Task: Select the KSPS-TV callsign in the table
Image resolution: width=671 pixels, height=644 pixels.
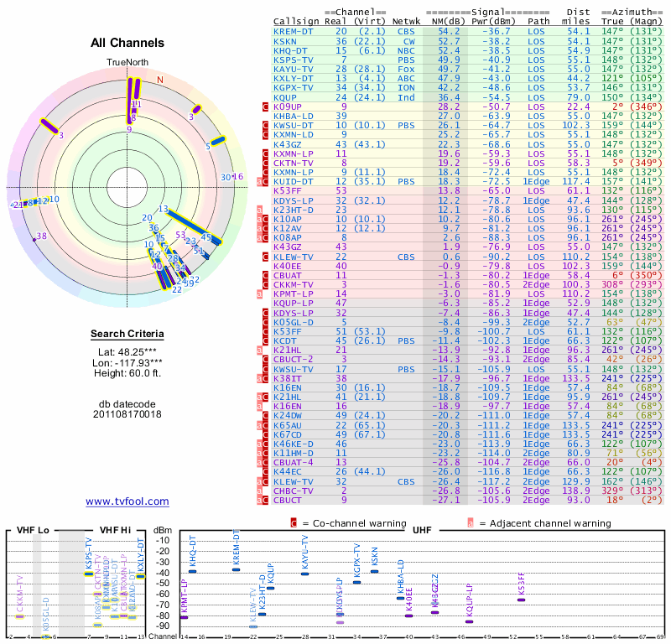Action: [294, 60]
